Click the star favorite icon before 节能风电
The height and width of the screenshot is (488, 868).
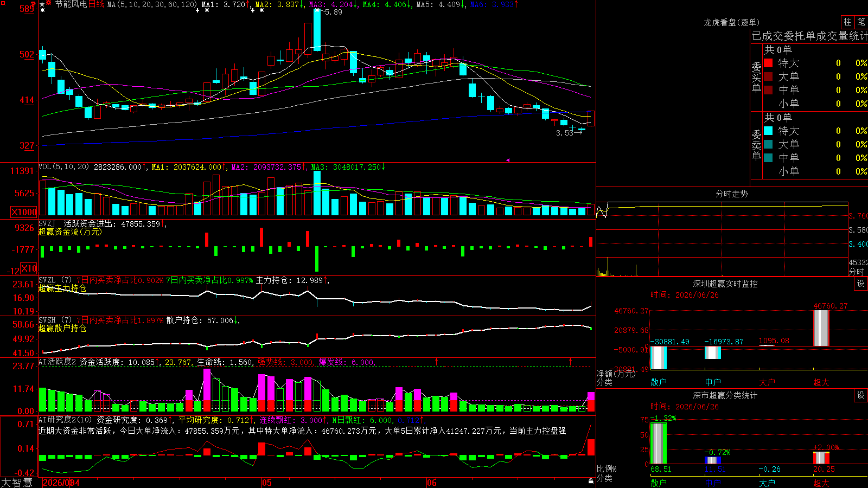click(42, 4)
